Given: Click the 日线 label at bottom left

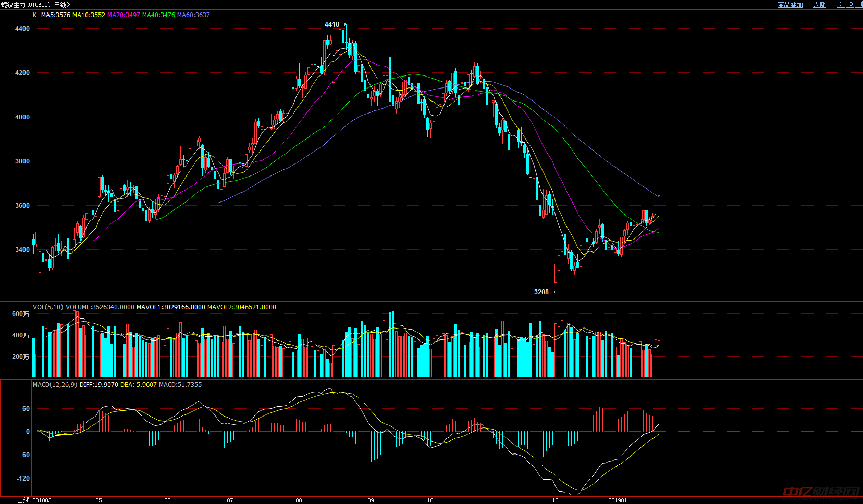Looking at the screenshot, I should coord(23,500).
